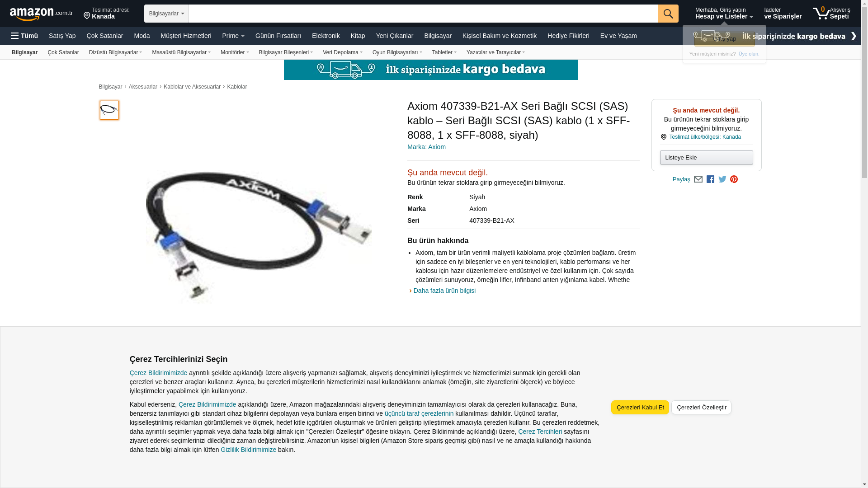Click the Amazon.com.tr logo

[x=41, y=14]
